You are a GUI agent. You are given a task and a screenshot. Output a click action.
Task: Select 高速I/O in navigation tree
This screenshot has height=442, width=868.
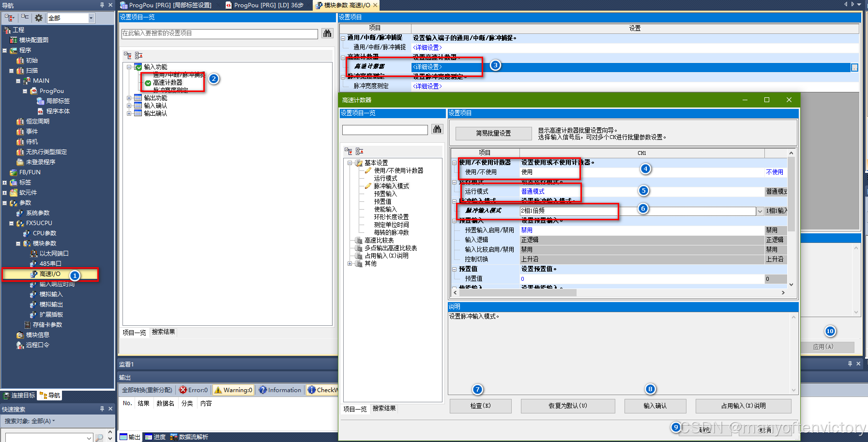tap(50, 274)
